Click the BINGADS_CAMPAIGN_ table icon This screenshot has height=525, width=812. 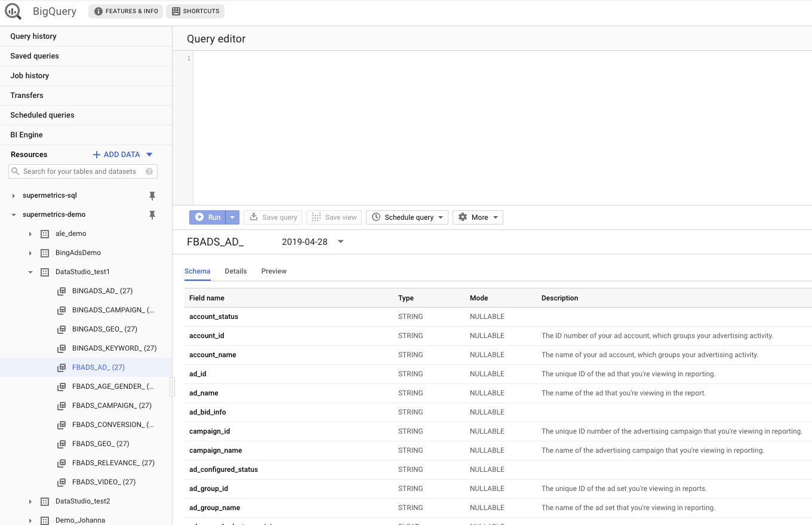pyautogui.click(x=61, y=310)
